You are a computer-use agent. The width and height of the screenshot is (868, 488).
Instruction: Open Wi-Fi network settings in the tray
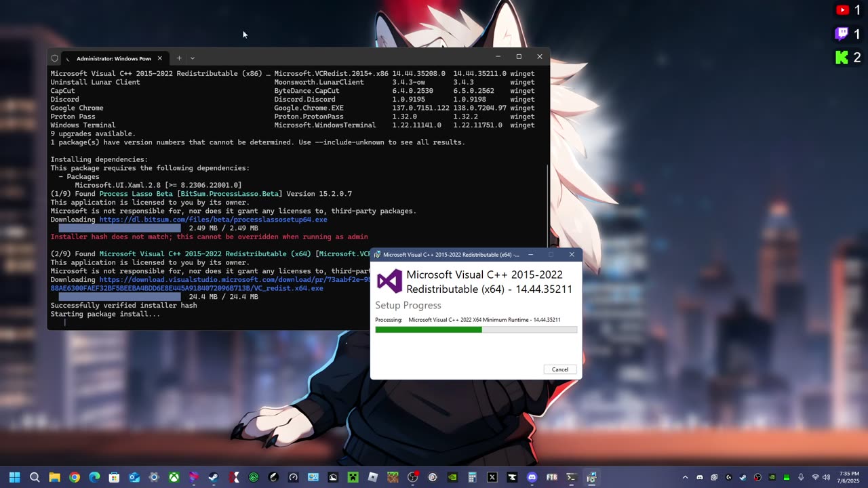click(x=816, y=477)
